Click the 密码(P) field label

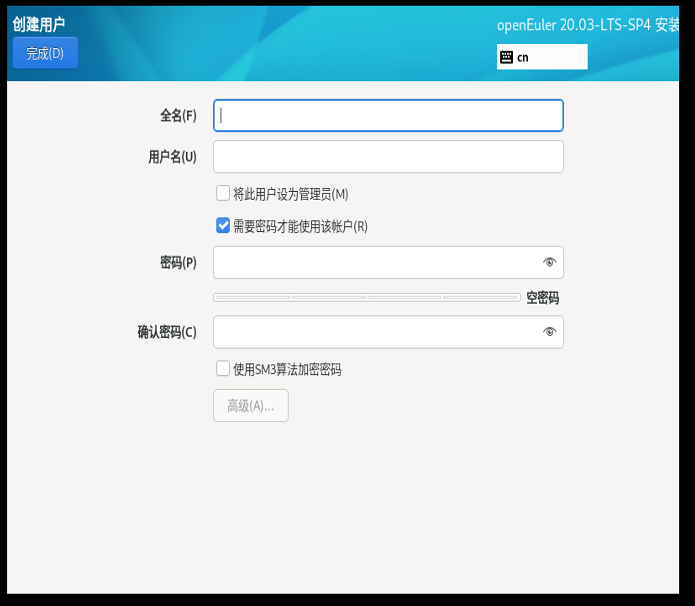178,263
